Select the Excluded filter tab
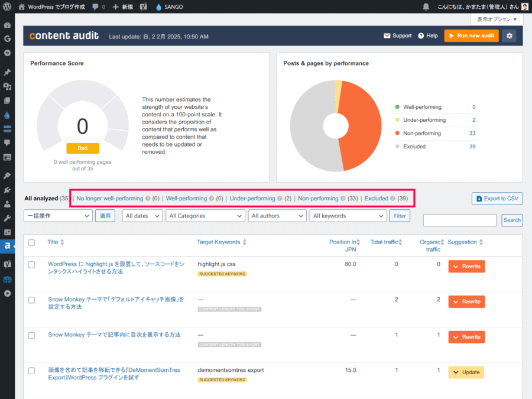 pos(377,199)
